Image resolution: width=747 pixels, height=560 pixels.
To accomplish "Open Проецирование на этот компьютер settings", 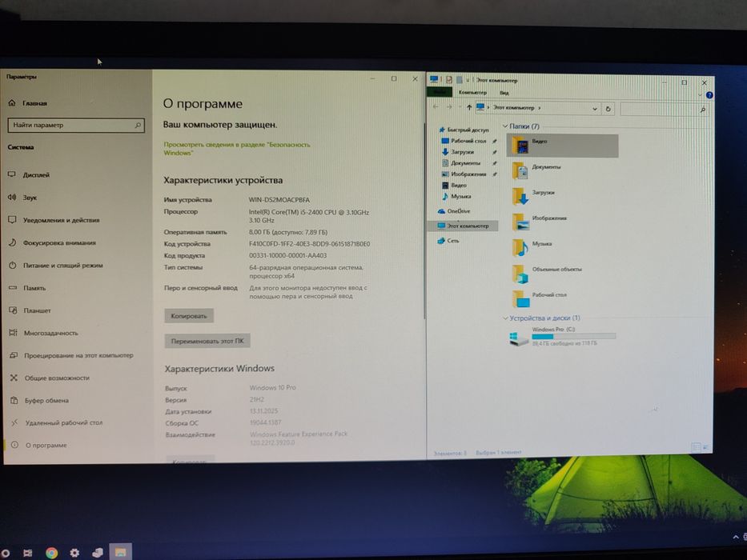I will pos(71,355).
